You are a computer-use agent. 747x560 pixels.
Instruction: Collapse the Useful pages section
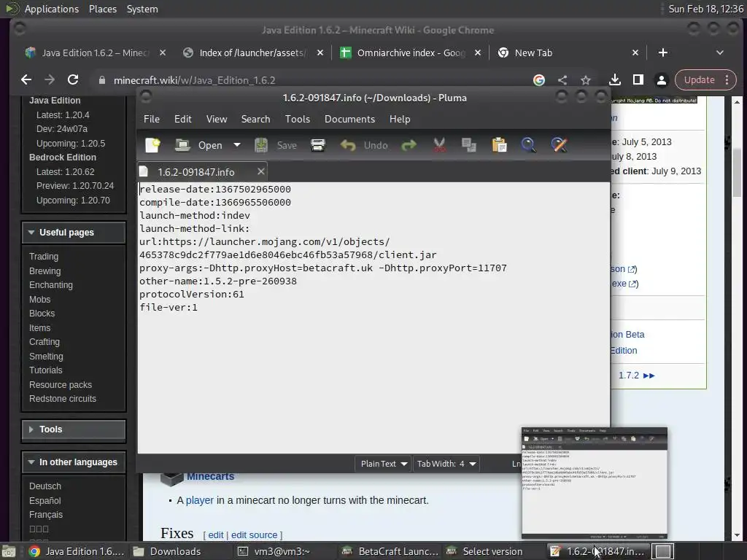pyautogui.click(x=74, y=233)
